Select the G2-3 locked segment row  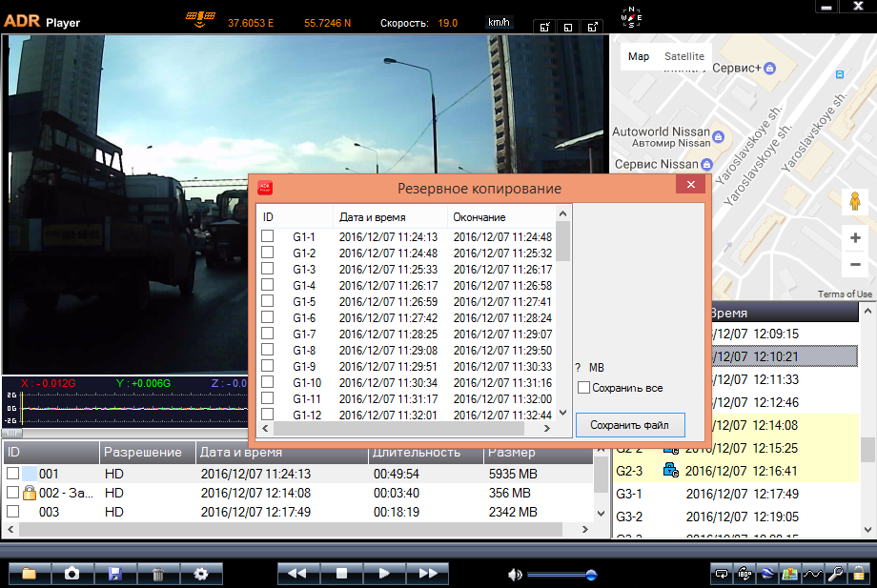(x=736, y=471)
